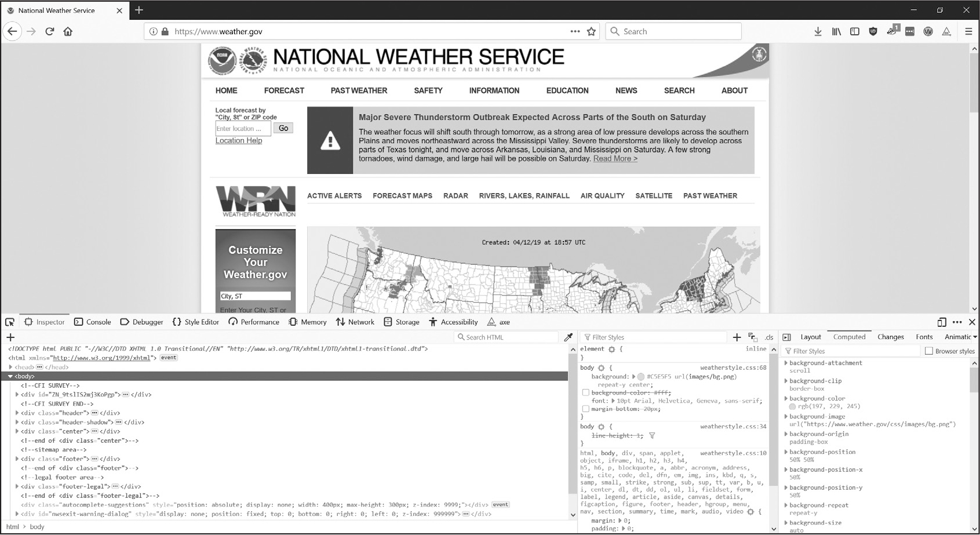Open the uBlock Origin shield icon
The height and width of the screenshot is (535, 980).
873,31
